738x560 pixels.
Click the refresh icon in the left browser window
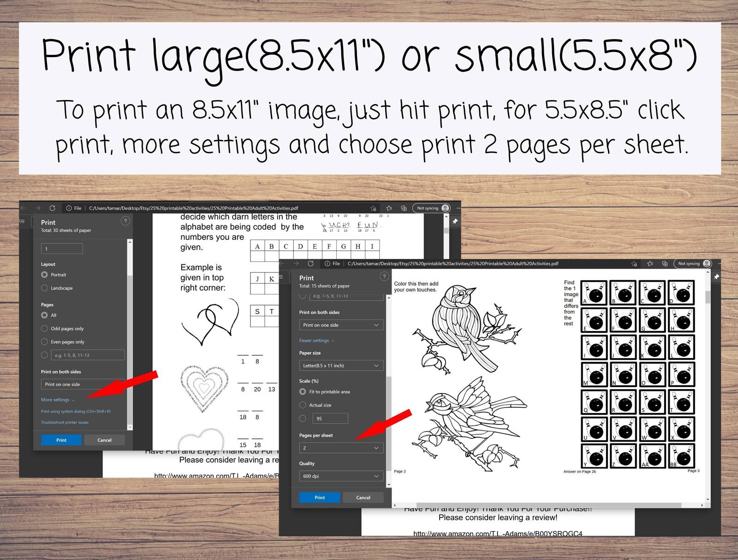[52, 208]
